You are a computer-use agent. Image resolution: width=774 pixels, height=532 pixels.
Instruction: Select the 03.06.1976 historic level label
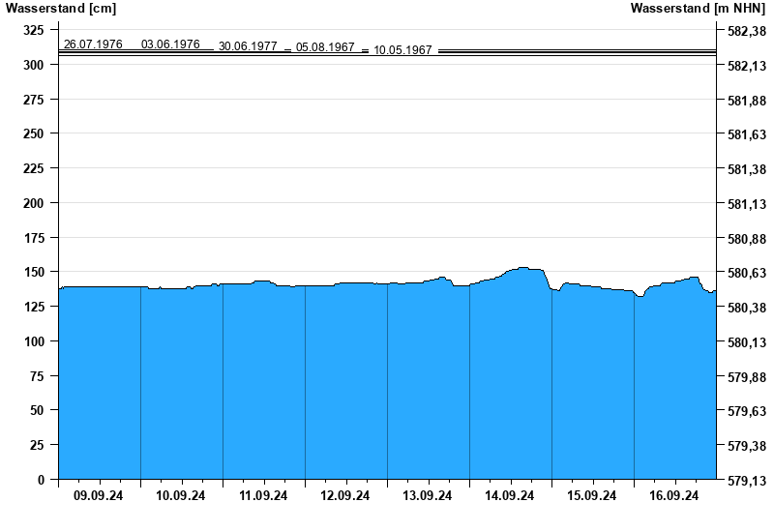pos(170,44)
